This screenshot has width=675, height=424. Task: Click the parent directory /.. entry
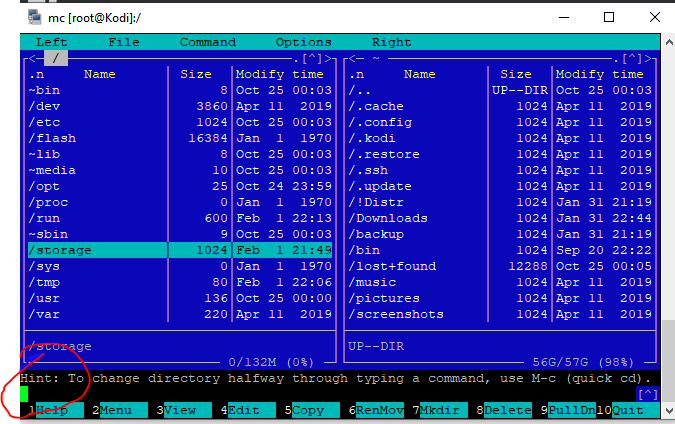(x=360, y=90)
